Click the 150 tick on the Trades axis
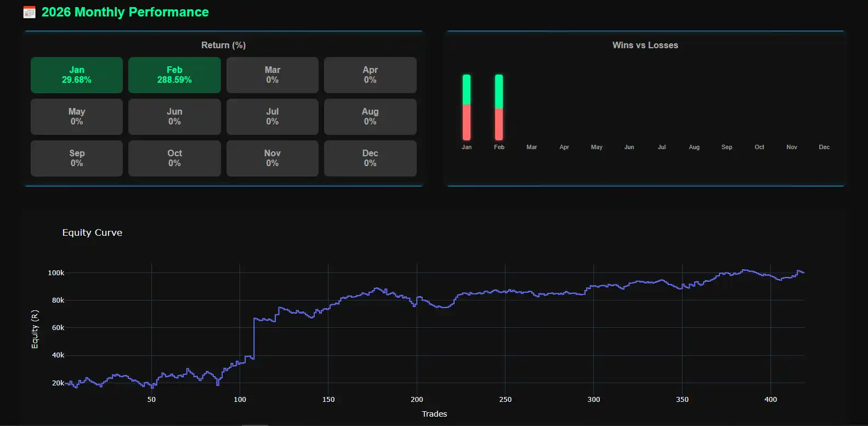868x426 pixels. point(328,399)
